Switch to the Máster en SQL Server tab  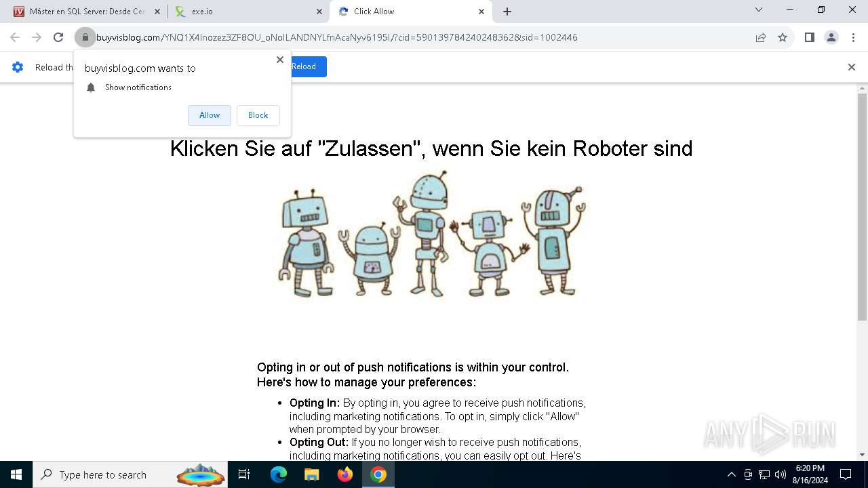point(86,12)
